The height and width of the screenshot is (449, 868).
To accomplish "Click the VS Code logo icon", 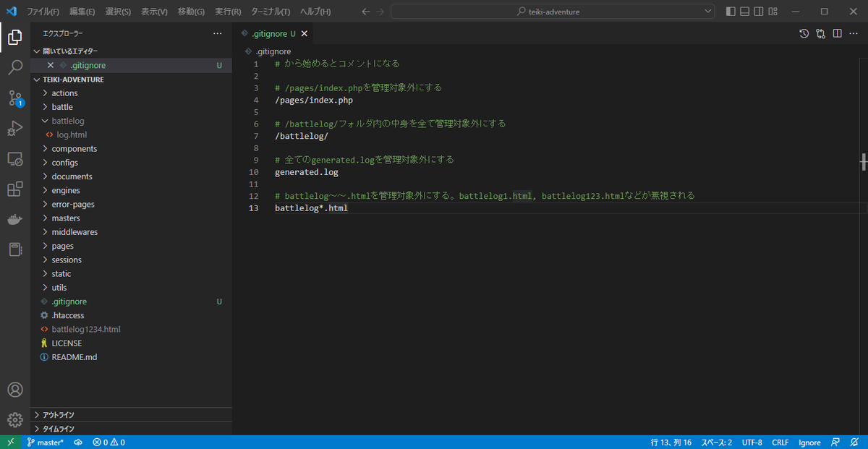I will pyautogui.click(x=11, y=12).
